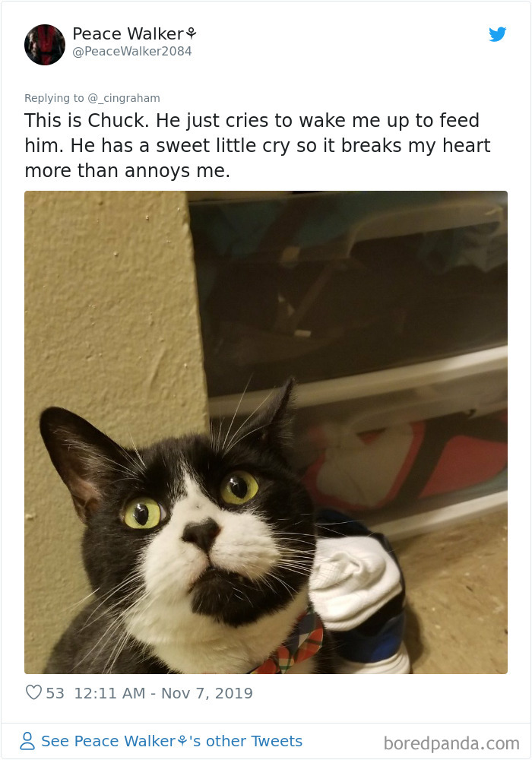Click the person icon beside See other Tweets
Viewport: 532px width, 760px height.
pyautogui.click(x=27, y=741)
